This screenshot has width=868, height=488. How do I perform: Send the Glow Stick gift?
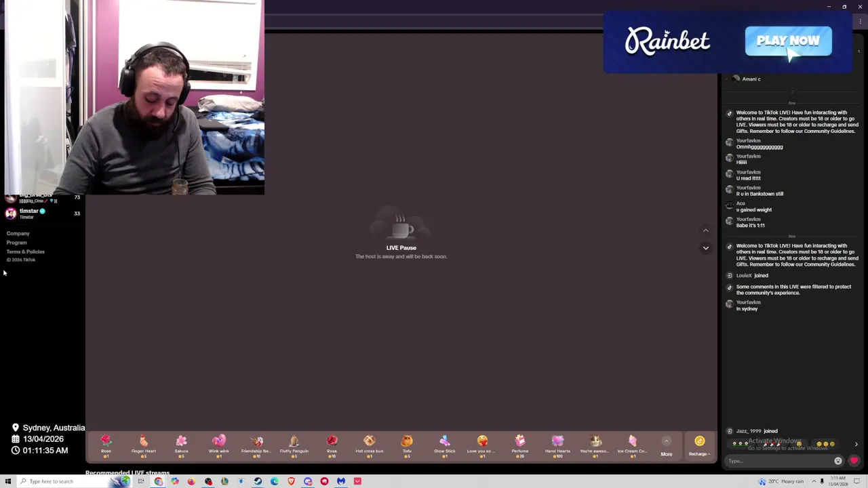[x=444, y=446]
